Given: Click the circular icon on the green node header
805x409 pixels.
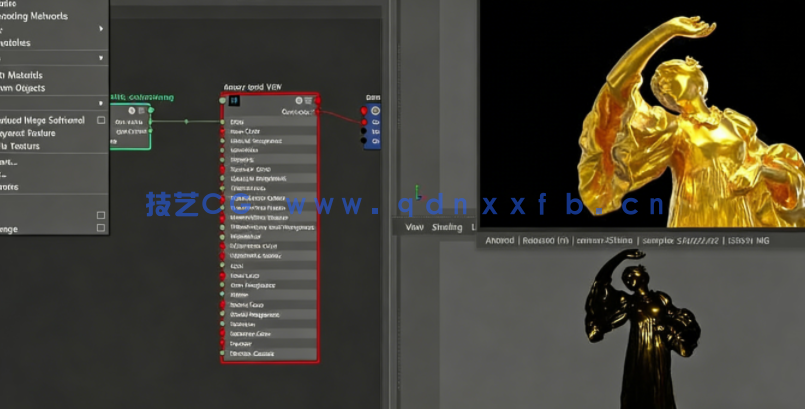Looking at the screenshot, I should coord(131,110).
